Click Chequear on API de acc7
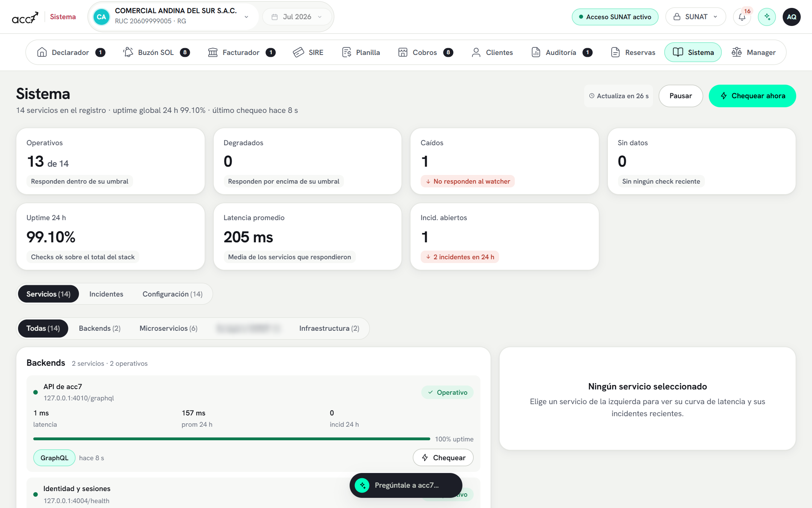The width and height of the screenshot is (812, 508). (x=443, y=458)
